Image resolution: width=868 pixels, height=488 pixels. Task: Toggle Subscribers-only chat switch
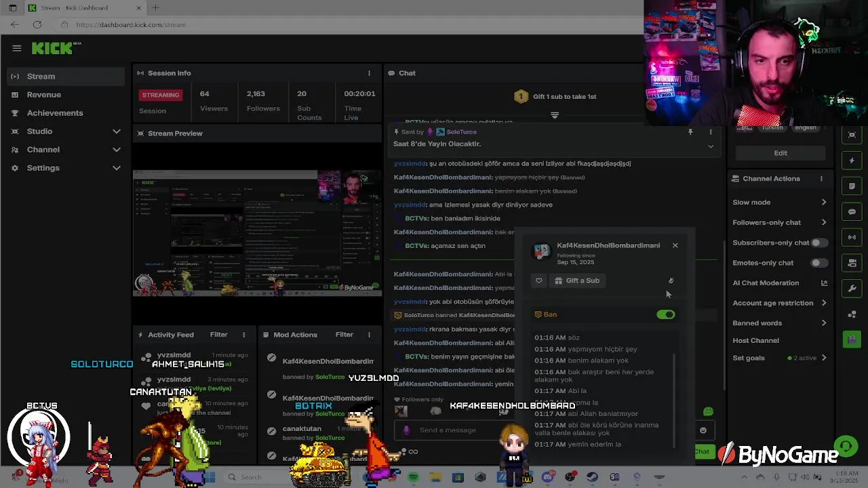click(818, 243)
